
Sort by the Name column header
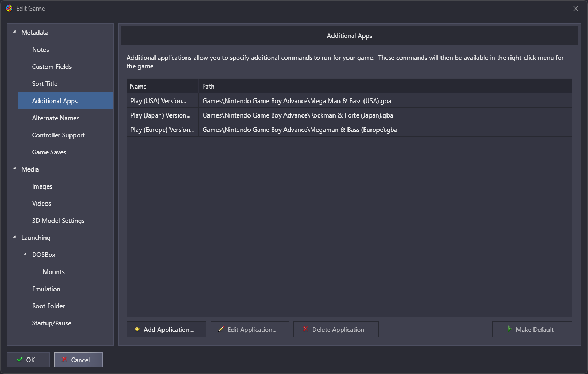(163, 86)
